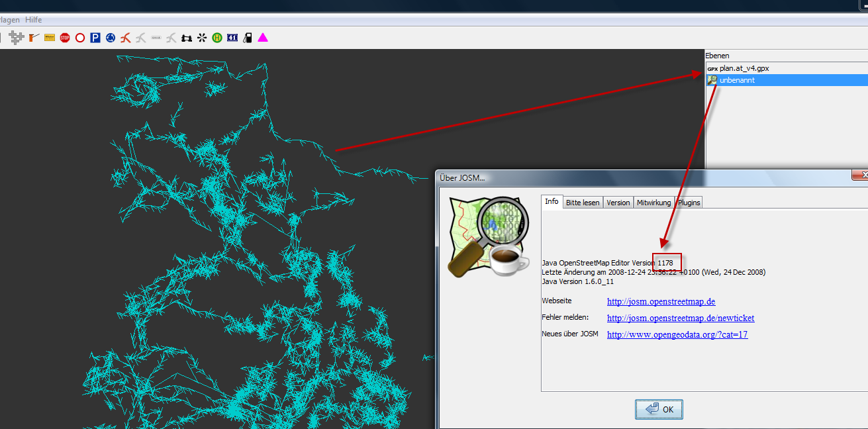Pick the blue roundabout preset icon

coord(111,38)
